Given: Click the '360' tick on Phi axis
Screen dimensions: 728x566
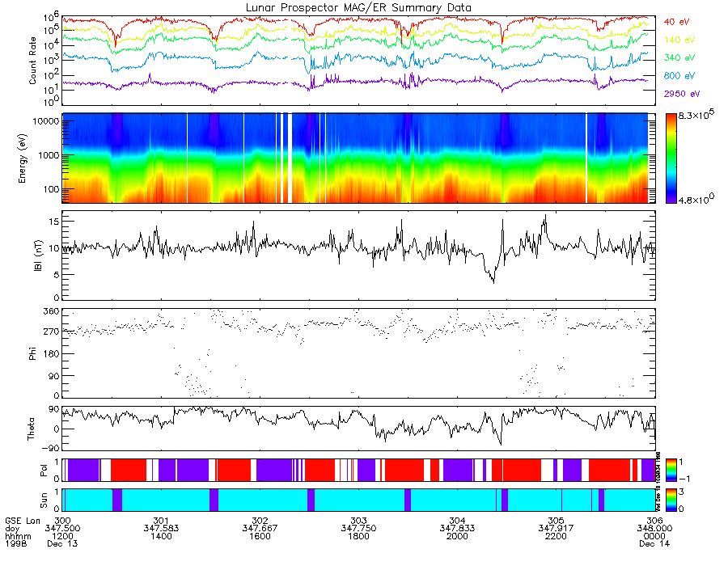Looking at the screenshot, I should [52, 310].
